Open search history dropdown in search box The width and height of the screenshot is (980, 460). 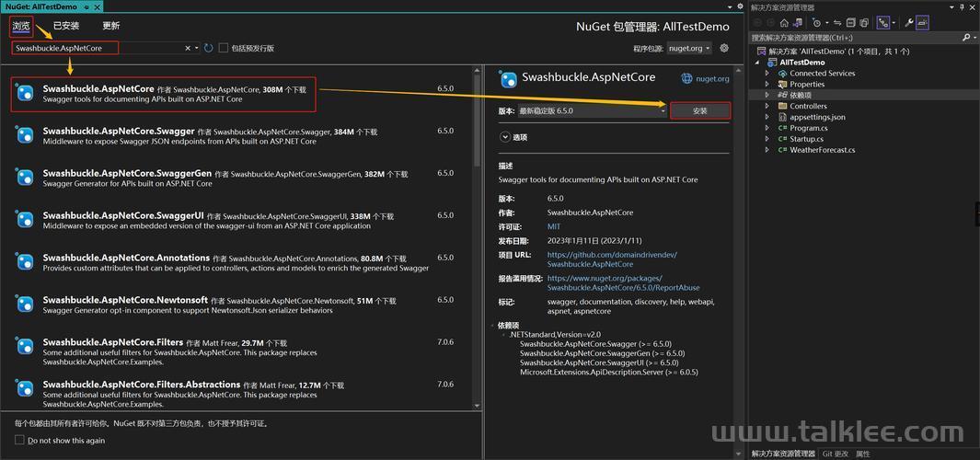(x=197, y=48)
